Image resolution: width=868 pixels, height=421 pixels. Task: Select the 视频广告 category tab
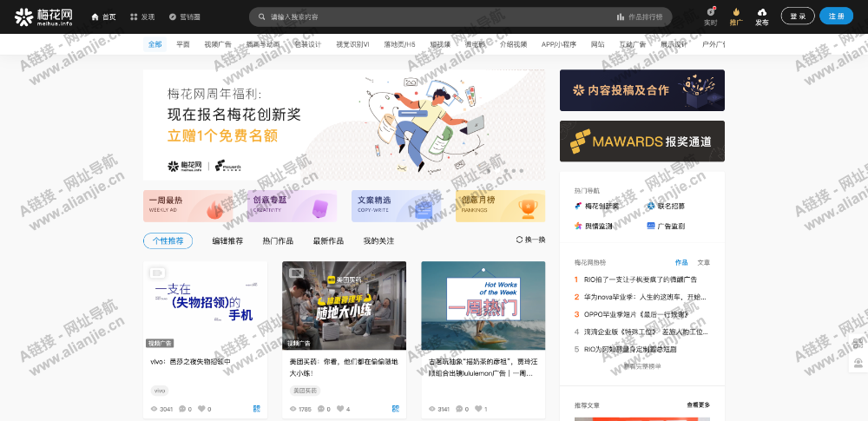point(218,44)
